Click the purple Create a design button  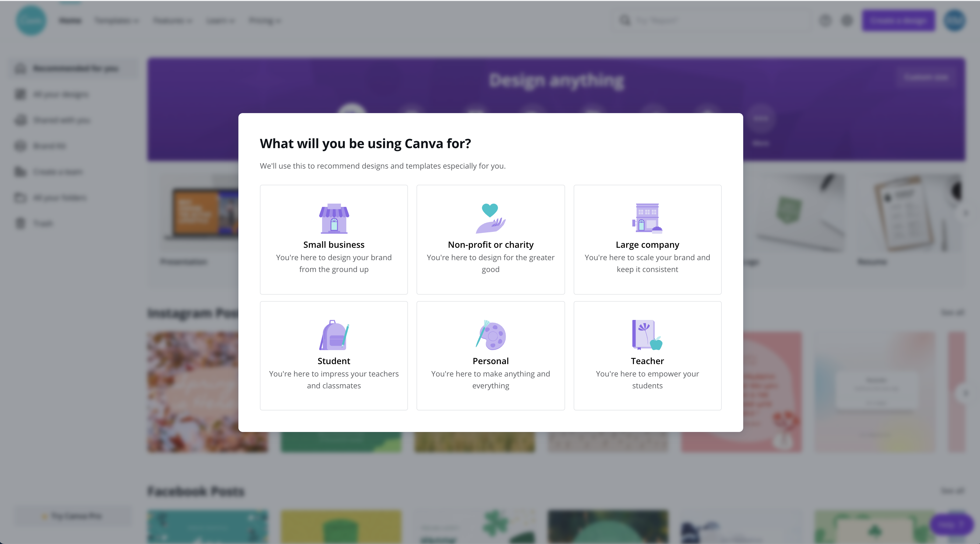[898, 20]
